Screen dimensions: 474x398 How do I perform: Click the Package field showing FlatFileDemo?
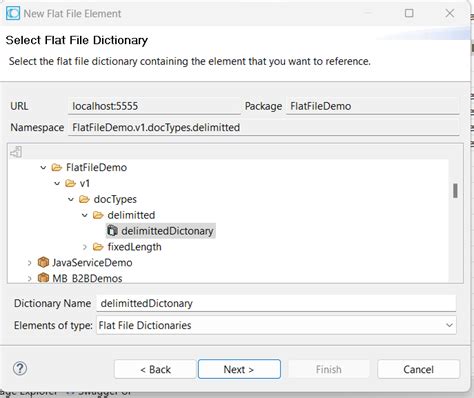click(x=372, y=106)
